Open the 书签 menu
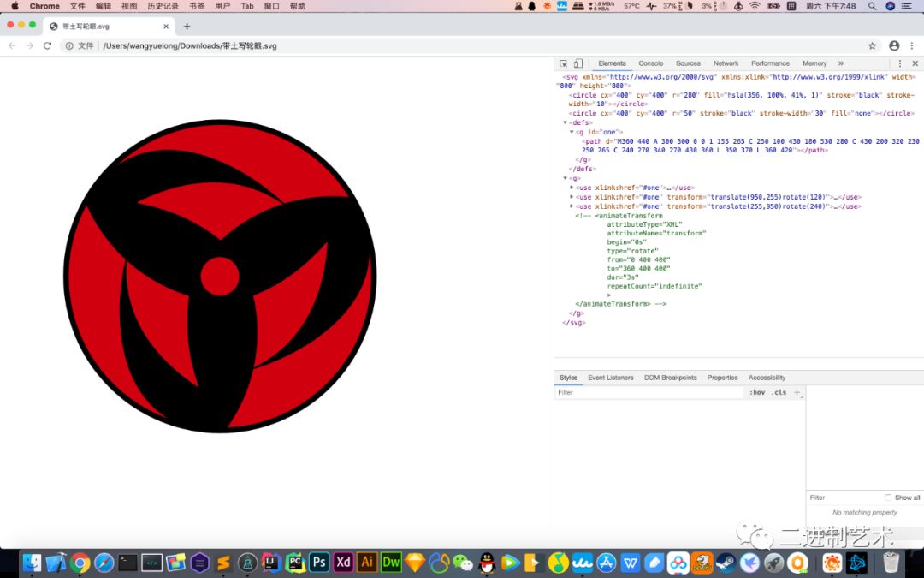Screen dimensions: 924x578 (197, 6)
